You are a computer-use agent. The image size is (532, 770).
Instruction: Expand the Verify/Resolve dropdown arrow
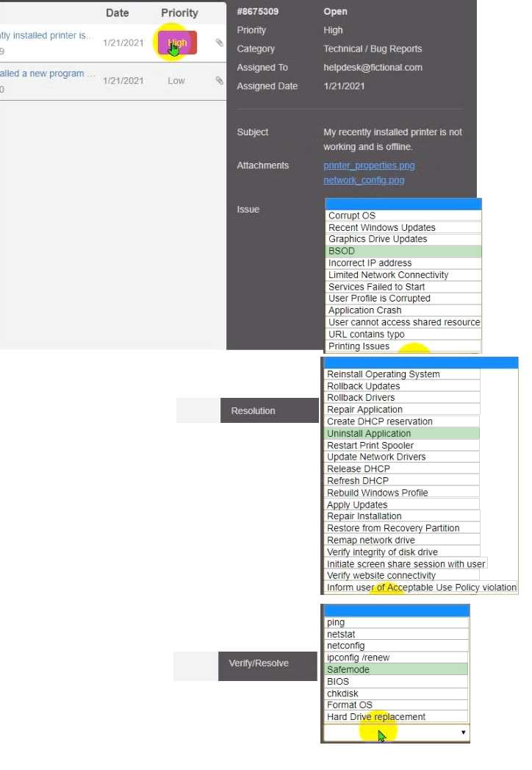pos(463,732)
